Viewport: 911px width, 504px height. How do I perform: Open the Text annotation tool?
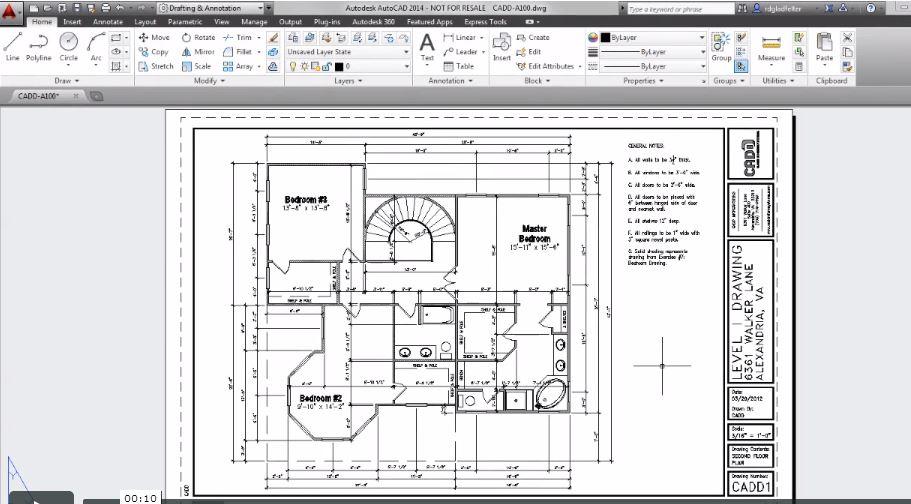pyautogui.click(x=427, y=47)
